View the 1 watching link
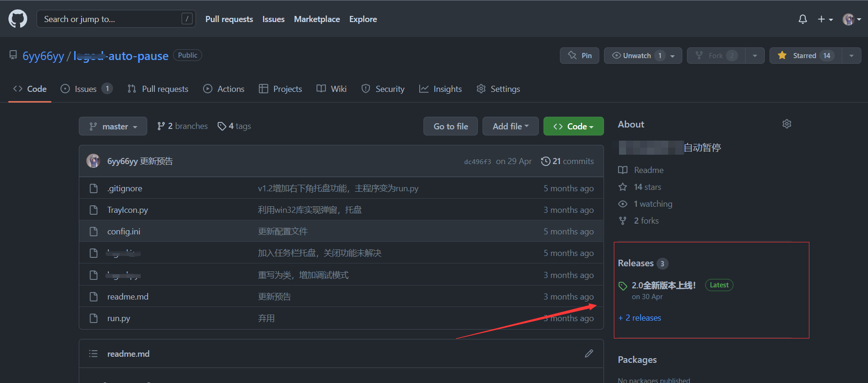Viewport: 868px width, 383px height. pos(645,203)
